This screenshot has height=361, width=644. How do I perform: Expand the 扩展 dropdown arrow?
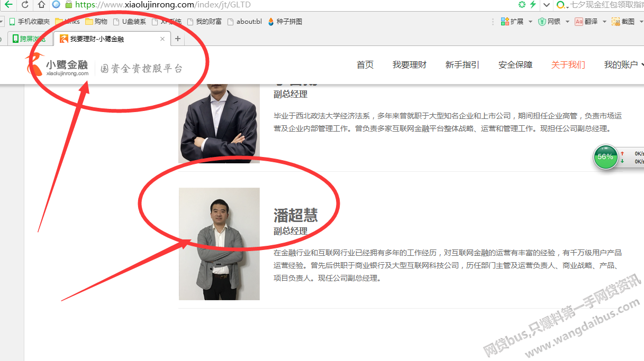point(531,22)
